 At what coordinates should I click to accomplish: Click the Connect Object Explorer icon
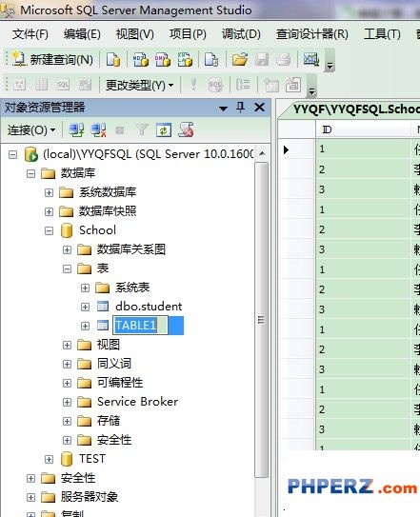76,129
